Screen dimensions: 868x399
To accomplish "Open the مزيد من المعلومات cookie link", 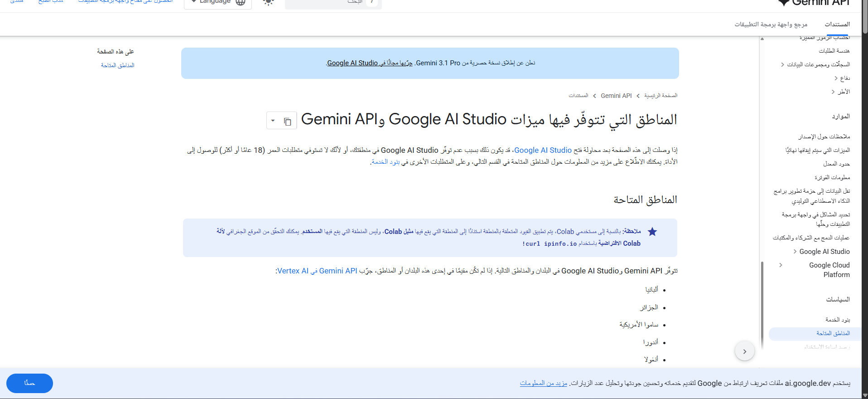I will 543,384.
